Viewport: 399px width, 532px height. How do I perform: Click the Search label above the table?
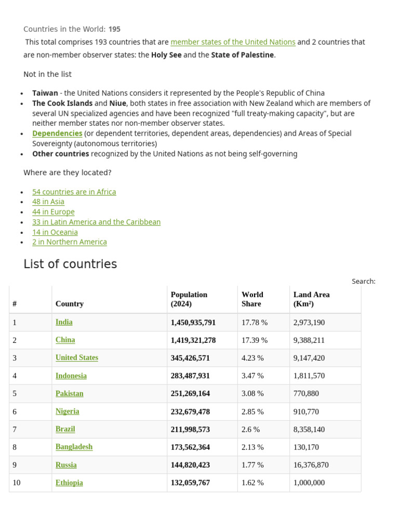[x=363, y=281]
